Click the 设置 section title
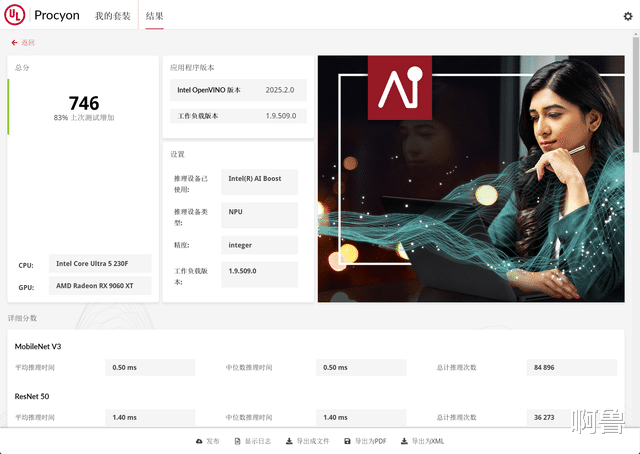This screenshot has width=640, height=454. [178, 154]
